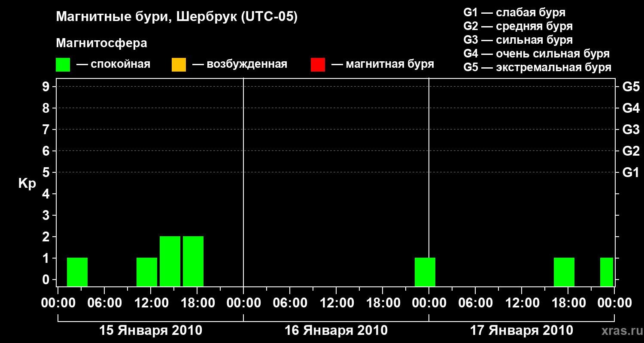Click the G1 label on the right axis
This screenshot has width=644, height=343.
[631, 172]
